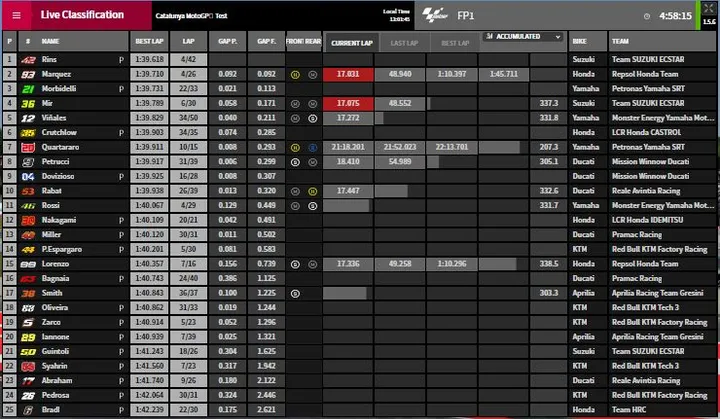Click Petrucci number 9 badge
This screenshot has height=419, width=720.
[28, 162]
